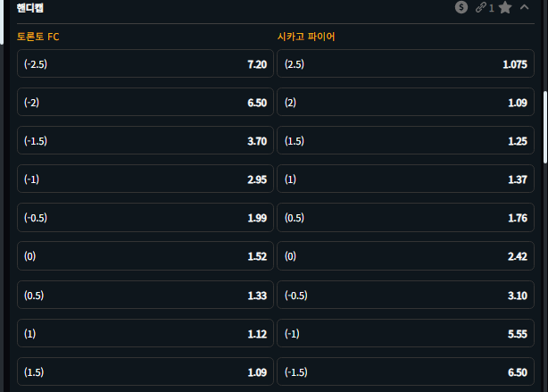Favorite the handicap market with star icon
The image size is (548, 392).
pyautogui.click(x=505, y=8)
